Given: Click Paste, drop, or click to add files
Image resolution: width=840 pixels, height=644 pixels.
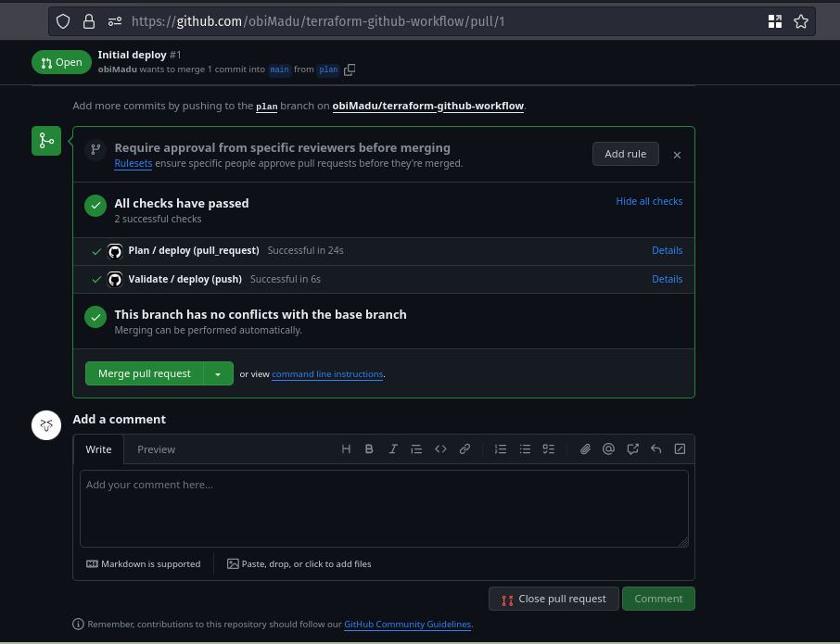Looking at the screenshot, I should 299,564.
